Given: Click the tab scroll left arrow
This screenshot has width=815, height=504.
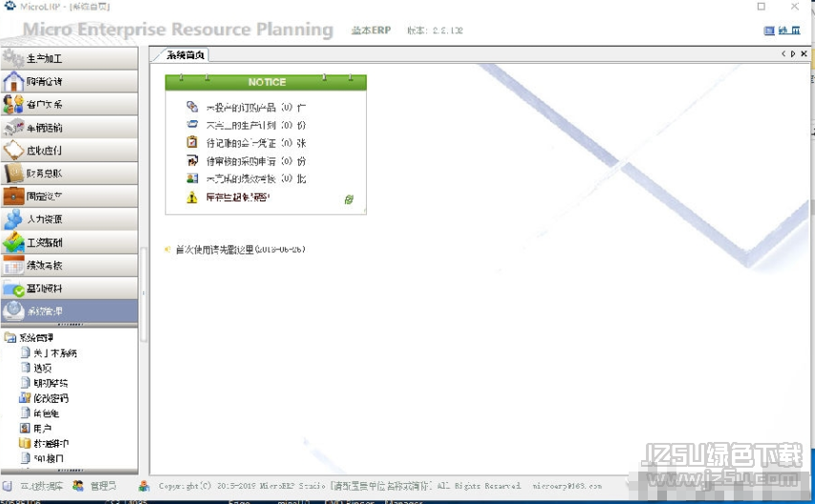Looking at the screenshot, I should coord(783,53).
